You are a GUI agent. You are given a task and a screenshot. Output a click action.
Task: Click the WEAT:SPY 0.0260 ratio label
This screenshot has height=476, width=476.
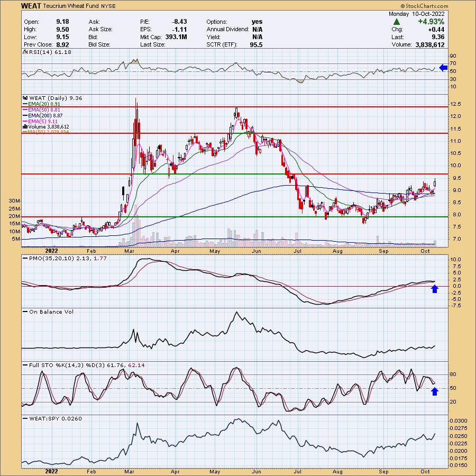tap(56, 419)
